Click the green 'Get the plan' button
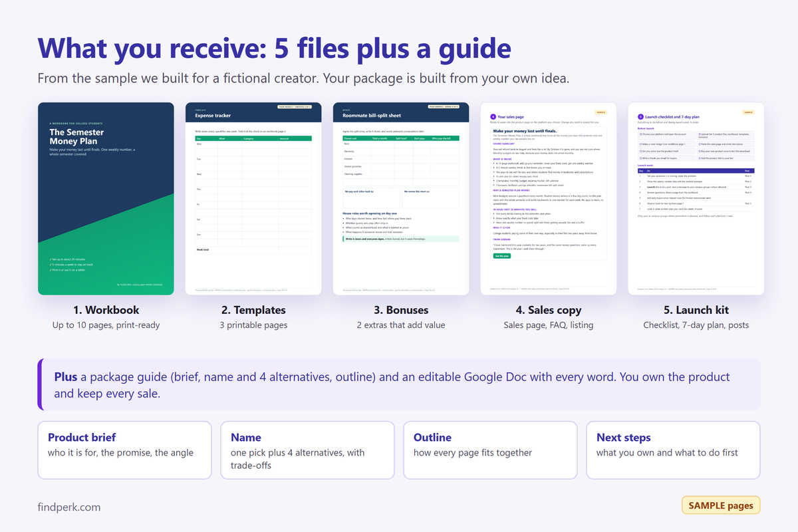798x532 pixels. [x=502, y=256]
